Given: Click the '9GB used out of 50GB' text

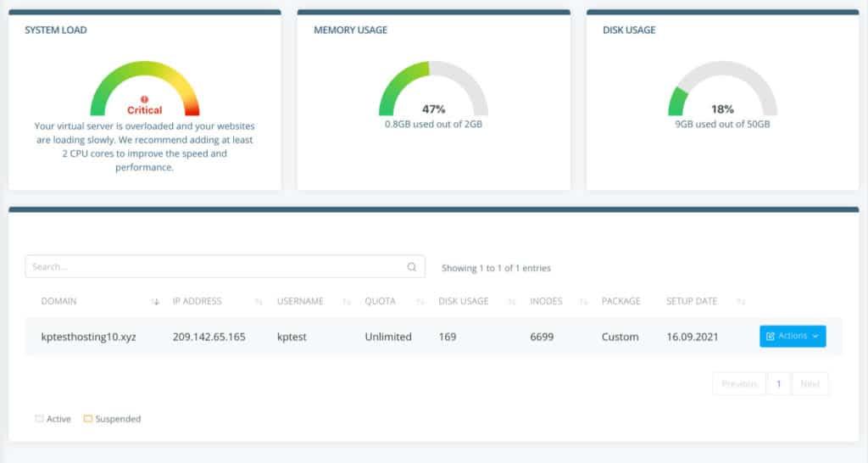Looking at the screenshot, I should pyautogui.click(x=722, y=124).
